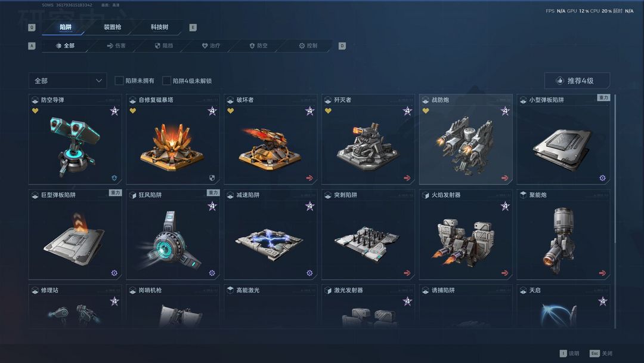Click the gear control icon on 狂风陷阱 card
This screenshot has width=644, height=363.
point(212,273)
